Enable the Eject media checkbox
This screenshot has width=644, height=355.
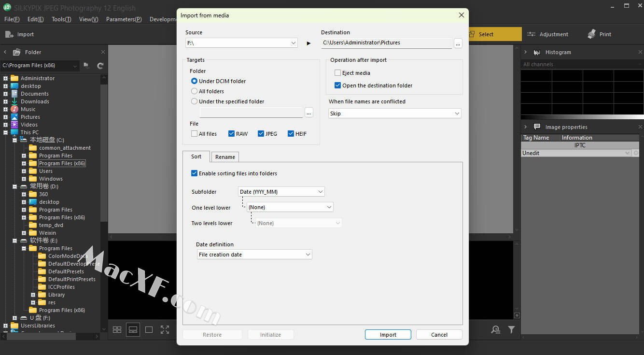pos(338,73)
